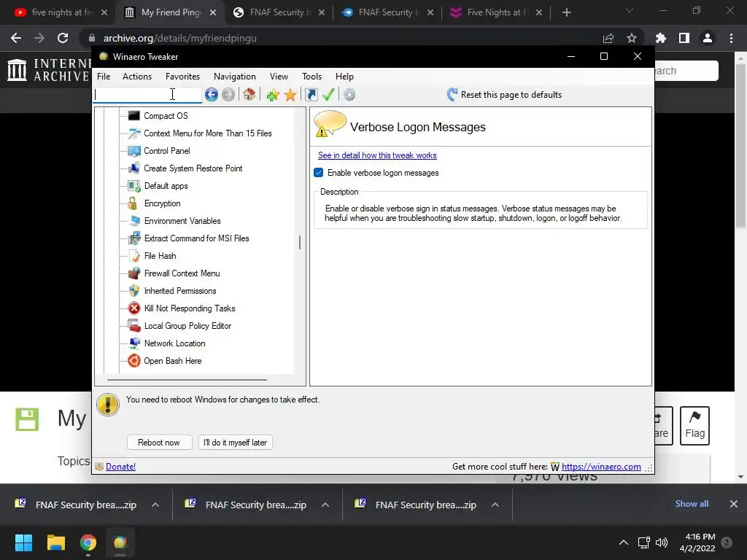Open the Actions menu
This screenshot has height=560, width=747.
point(137,77)
